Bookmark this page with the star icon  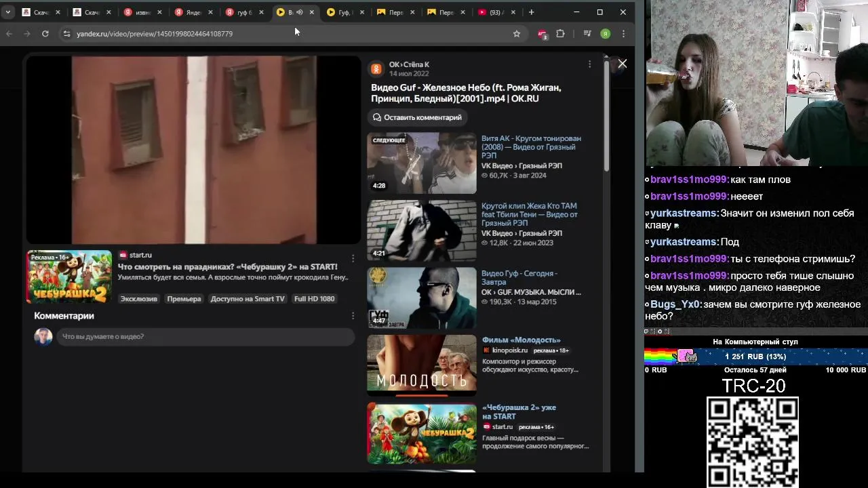point(517,33)
